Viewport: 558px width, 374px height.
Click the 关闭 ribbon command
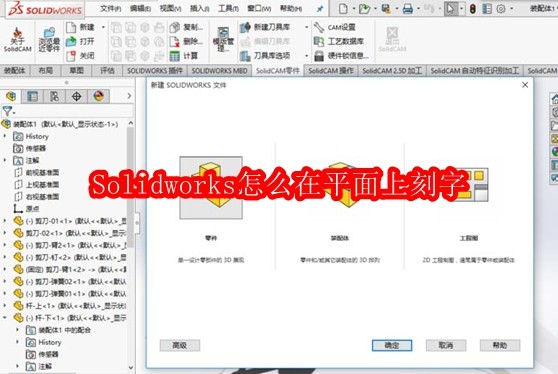[x=81, y=56]
